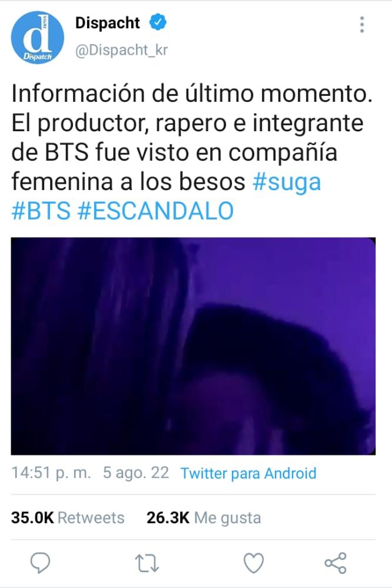The width and height of the screenshot is (392, 588).
Task: Click the @Dispacht_kr handle
Action: [x=121, y=50]
